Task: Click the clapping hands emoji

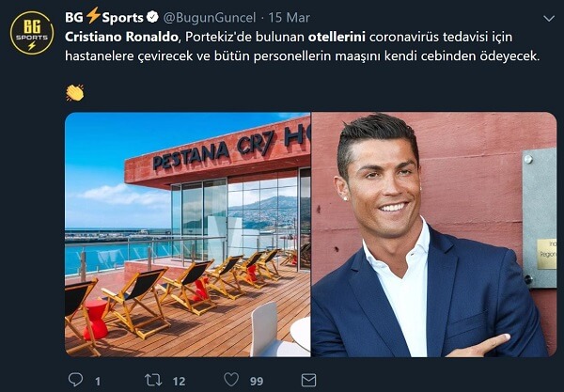Action: click(x=75, y=93)
